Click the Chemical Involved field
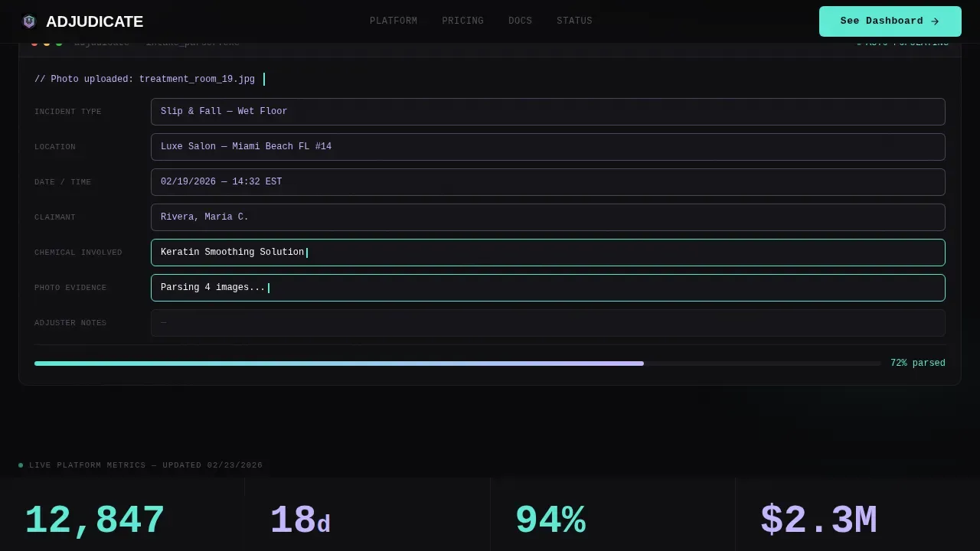This screenshot has height=551, width=980. [x=548, y=253]
